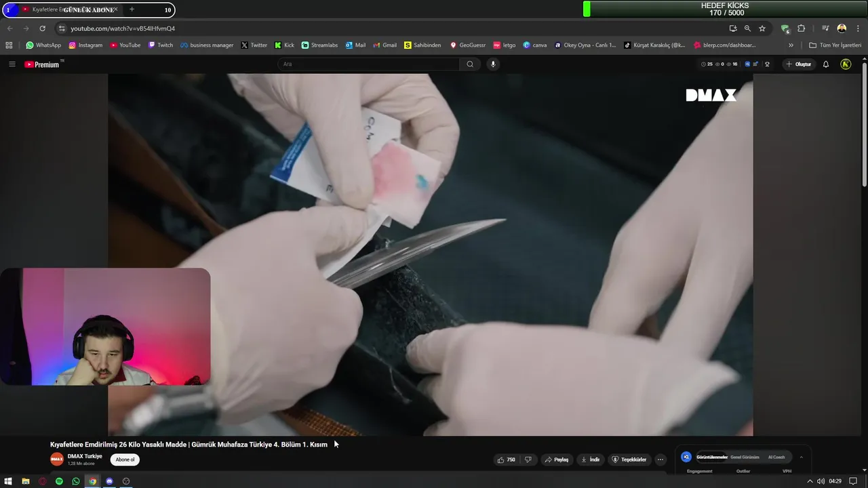The width and height of the screenshot is (868, 488).
Task: Subscribe with the Abone ol button
Action: pyautogui.click(x=125, y=460)
